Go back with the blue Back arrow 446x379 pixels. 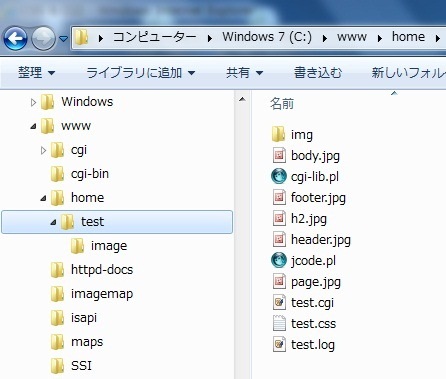[x=15, y=38]
